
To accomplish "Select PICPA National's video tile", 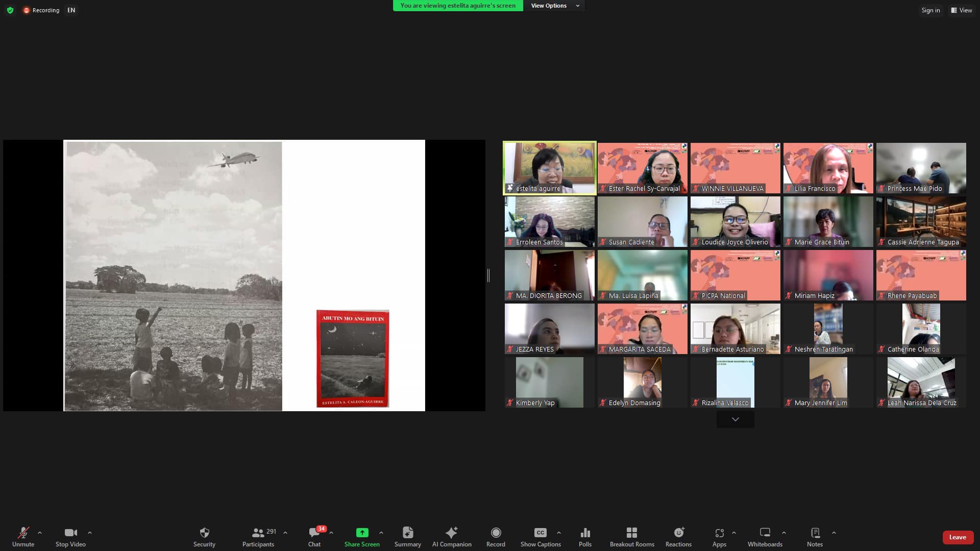I will (x=735, y=275).
